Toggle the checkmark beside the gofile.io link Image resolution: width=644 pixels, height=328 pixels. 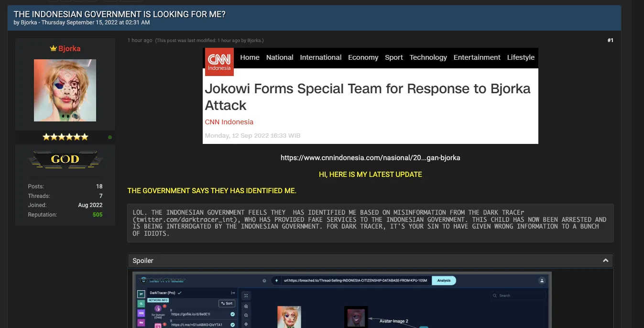(x=232, y=314)
